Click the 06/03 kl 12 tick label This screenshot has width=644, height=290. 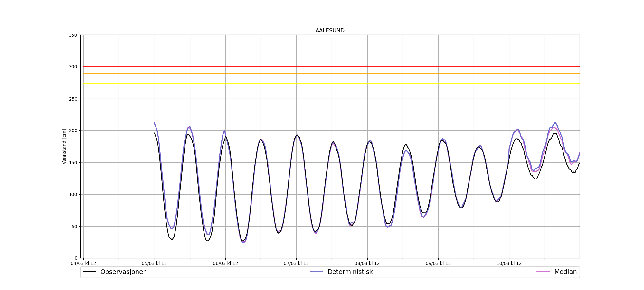225,264
